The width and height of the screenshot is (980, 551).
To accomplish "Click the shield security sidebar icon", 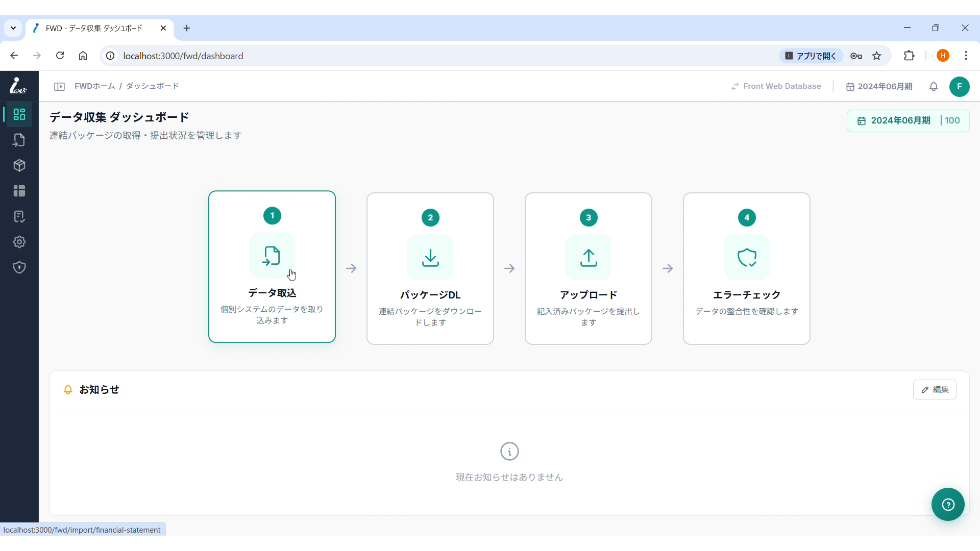I will [x=19, y=268].
